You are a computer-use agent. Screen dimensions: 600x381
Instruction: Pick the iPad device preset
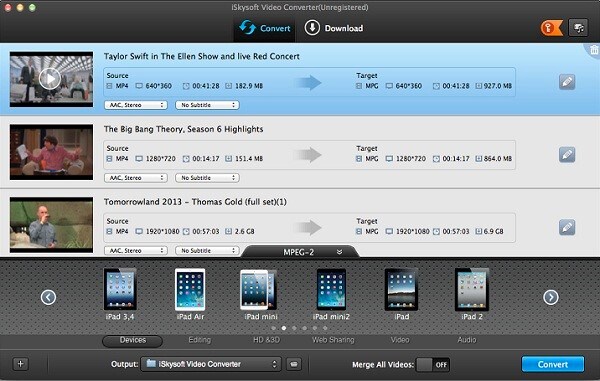point(401,294)
